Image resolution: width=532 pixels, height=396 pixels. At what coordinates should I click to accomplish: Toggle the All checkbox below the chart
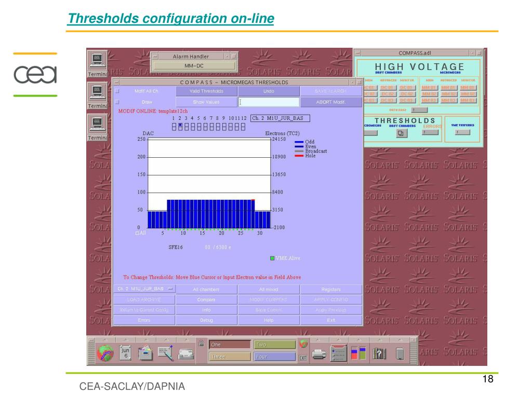coord(137,233)
